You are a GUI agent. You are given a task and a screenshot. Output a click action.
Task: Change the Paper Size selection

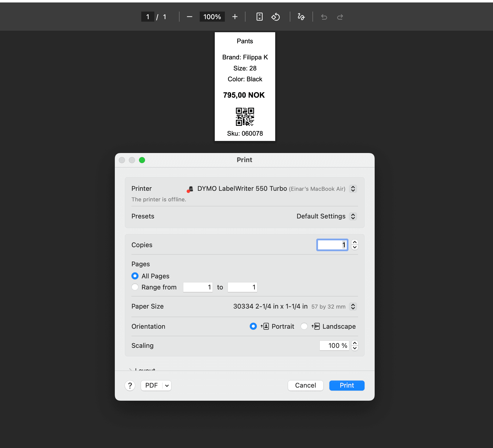353,307
